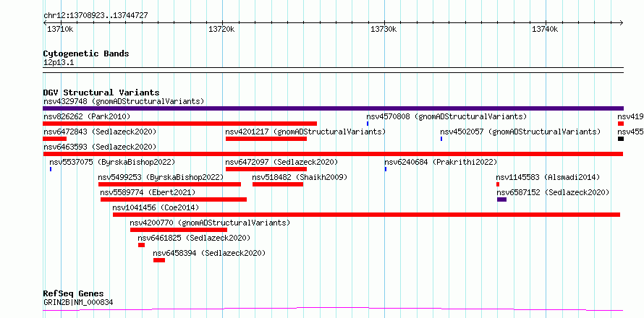
Task: Click the blue nsv5537075 marker
Action: pyautogui.click(x=51, y=169)
